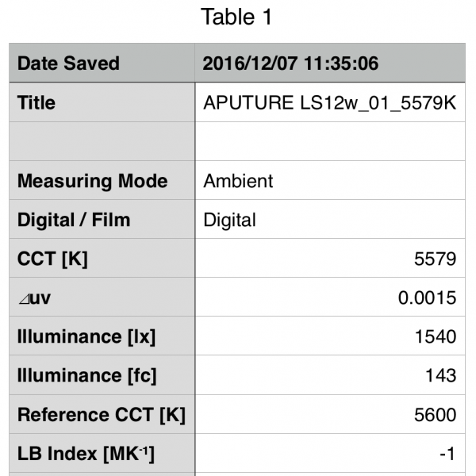
Task: Select the "Table 1" title text
Action: click(x=237, y=17)
